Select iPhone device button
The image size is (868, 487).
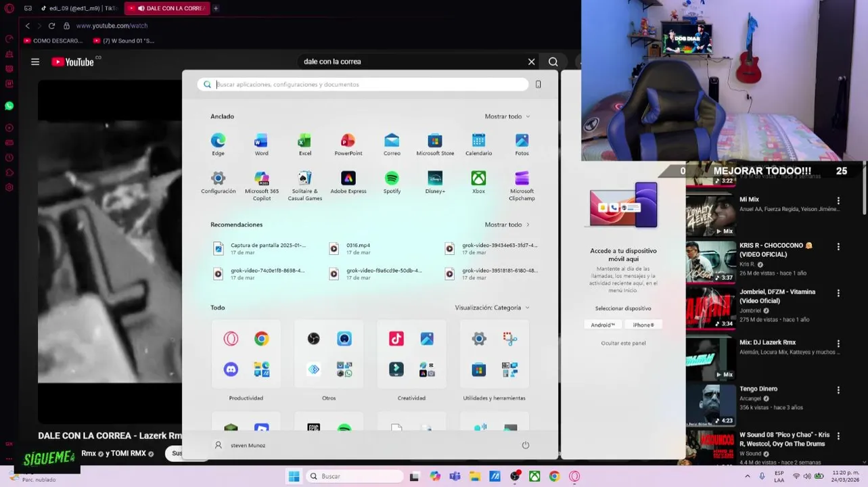pos(643,325)
